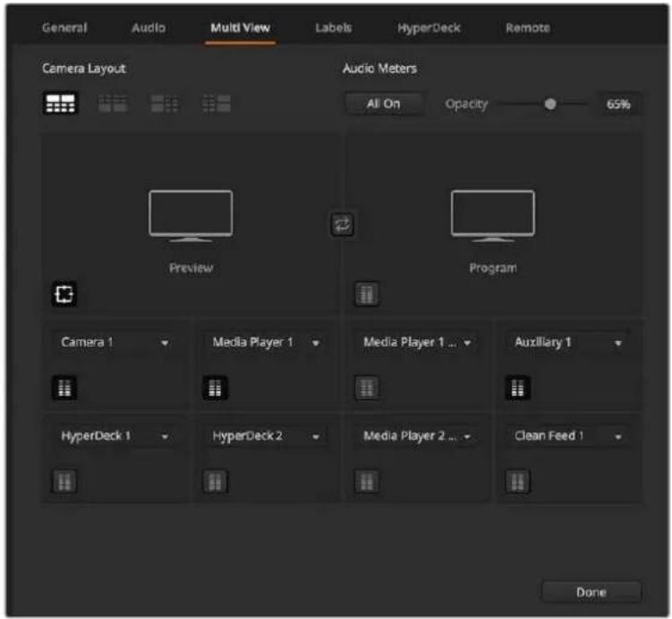The height and width of the screenshot is (619, 672).
Task: Open the HyperDeck tab
Action: coord(429,28)
